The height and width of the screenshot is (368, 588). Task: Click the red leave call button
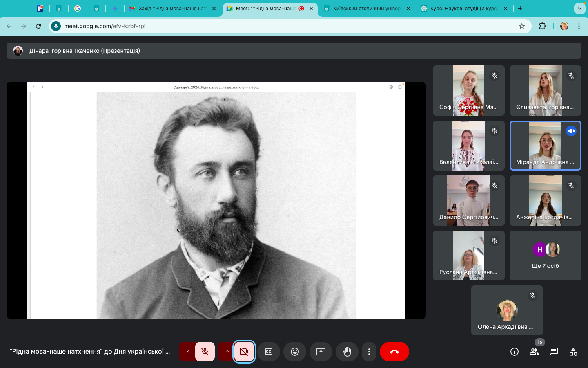coord(394,352)
